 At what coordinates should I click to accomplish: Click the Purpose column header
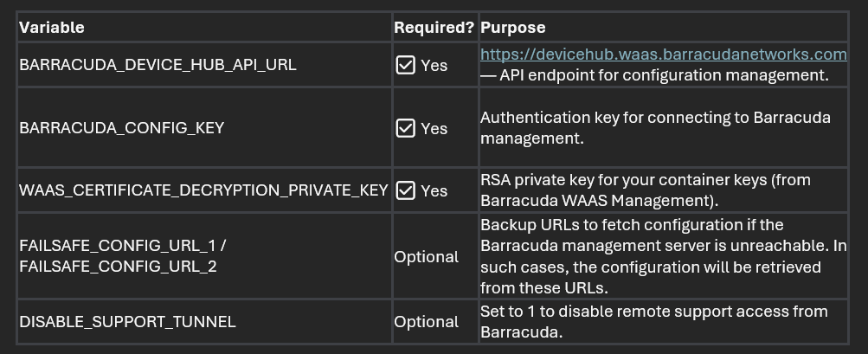[x=512, y=28]
